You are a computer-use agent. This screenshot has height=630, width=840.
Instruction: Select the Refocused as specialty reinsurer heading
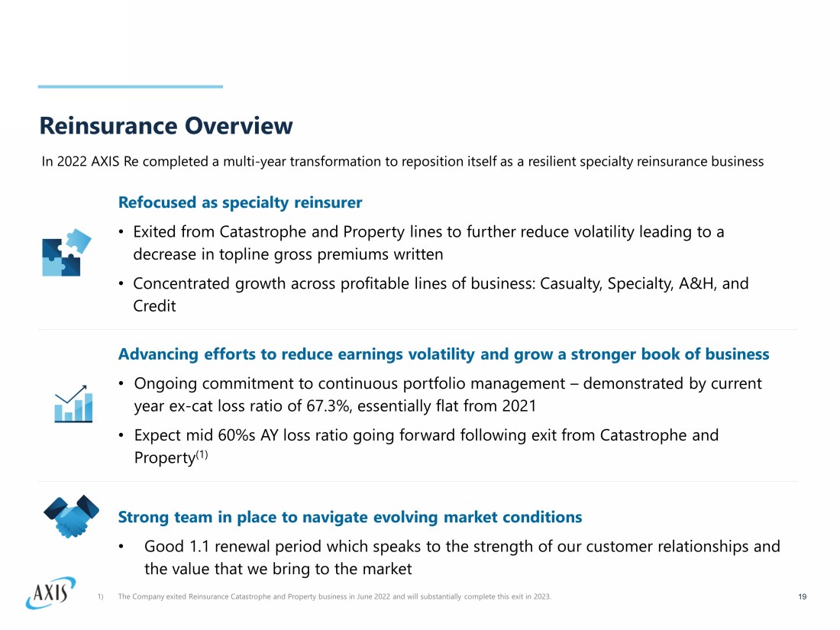point(240,202)
